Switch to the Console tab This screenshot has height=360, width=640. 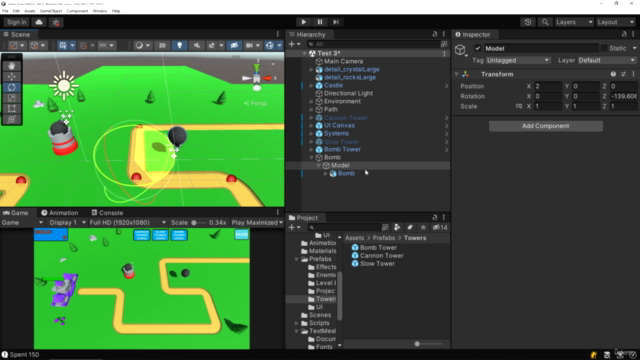pos(107,213)
